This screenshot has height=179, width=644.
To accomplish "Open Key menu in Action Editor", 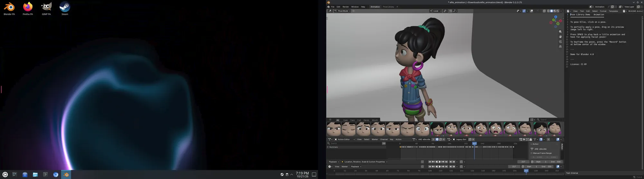I will 392,139.
